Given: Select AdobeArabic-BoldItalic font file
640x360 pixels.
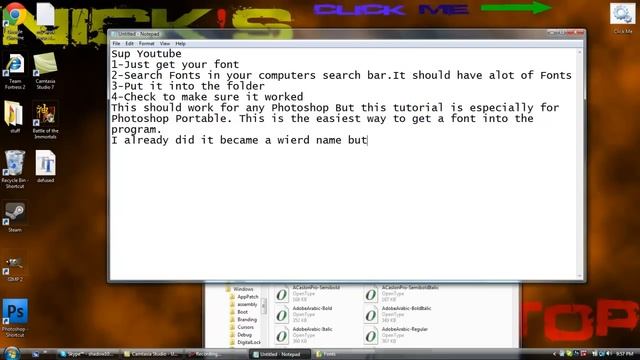Looking at the screenshot, I should [398, 315].
